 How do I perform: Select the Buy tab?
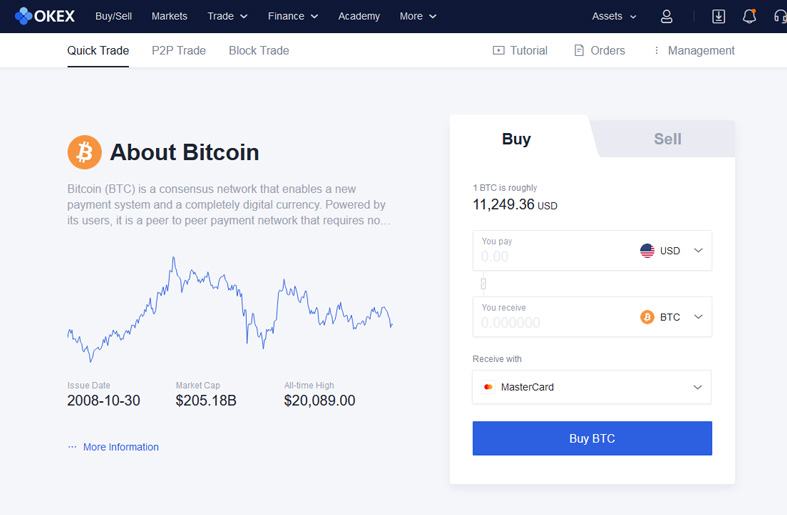pos(516,139)
